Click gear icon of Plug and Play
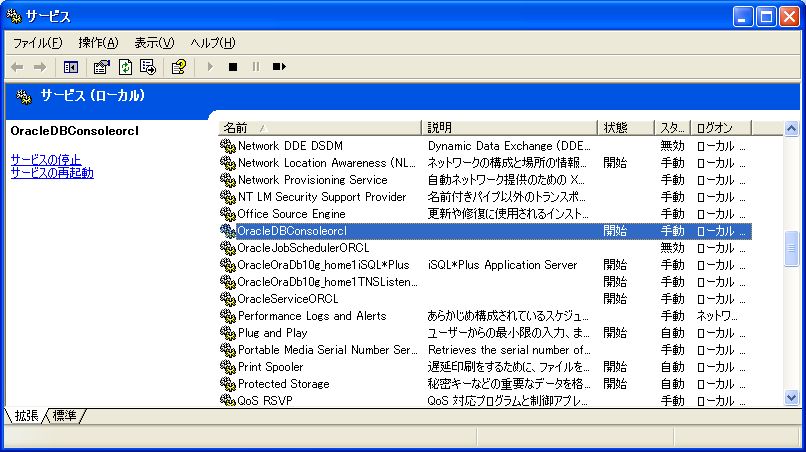This screenshot has height=452, width=806. pyautogui.click(x=227, y=333)
